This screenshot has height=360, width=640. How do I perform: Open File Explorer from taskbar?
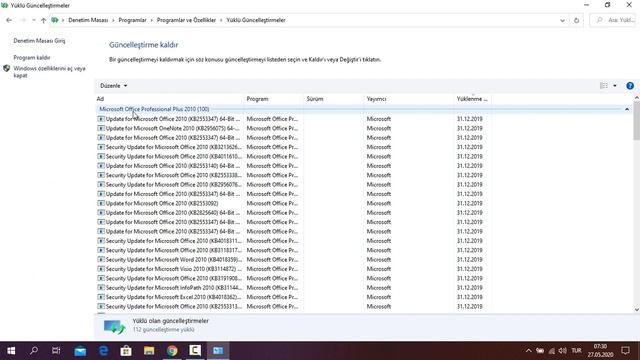tap(149, 351)
